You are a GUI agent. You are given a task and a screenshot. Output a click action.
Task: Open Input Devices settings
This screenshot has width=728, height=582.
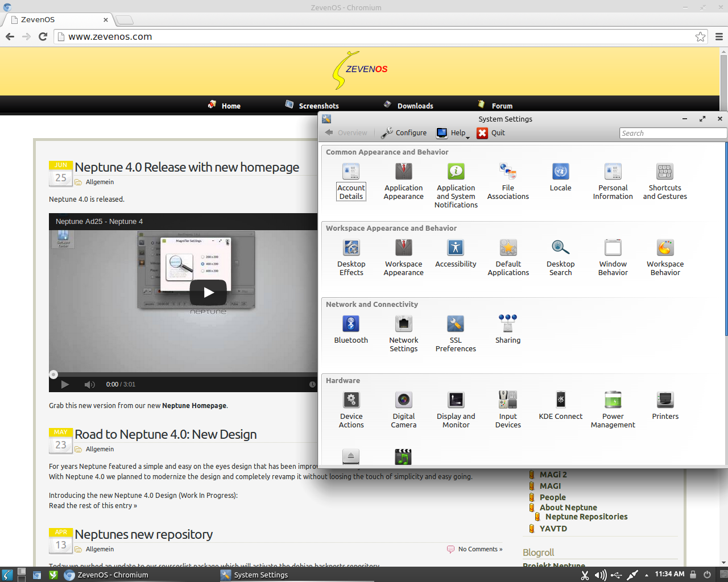508,409
